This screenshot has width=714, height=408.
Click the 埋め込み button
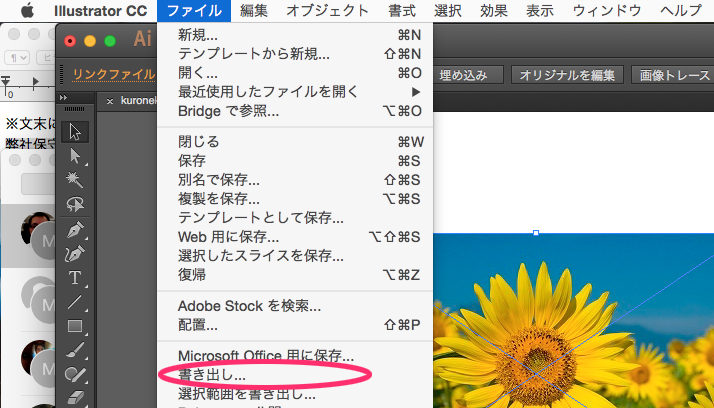pyautogui.click(x=467, y=75)
